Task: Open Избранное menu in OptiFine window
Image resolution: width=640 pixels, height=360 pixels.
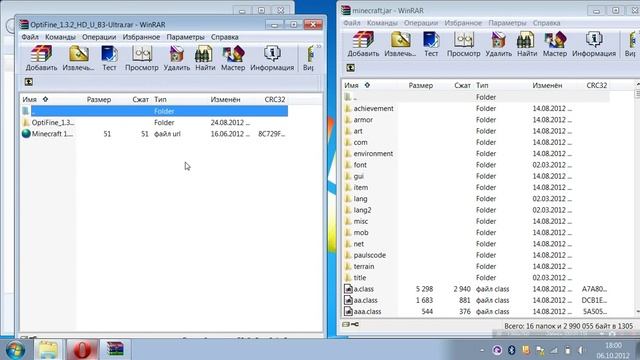Action: 141,37
